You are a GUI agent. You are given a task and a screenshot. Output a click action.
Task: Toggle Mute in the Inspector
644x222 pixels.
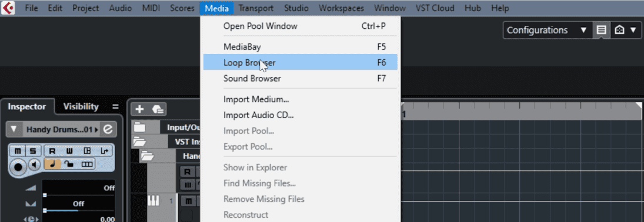[18, 151]
